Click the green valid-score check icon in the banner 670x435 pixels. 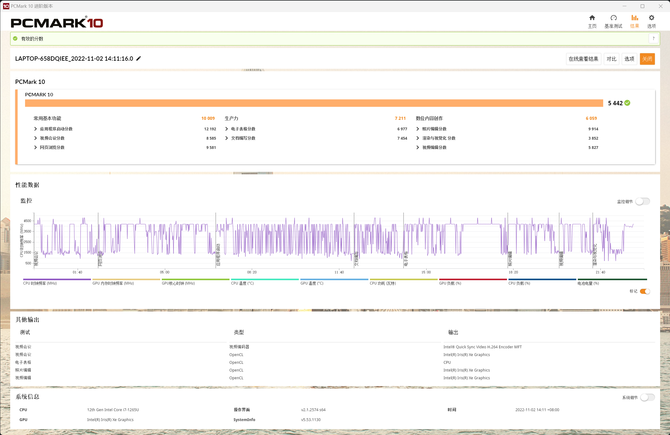coord(15,38)
